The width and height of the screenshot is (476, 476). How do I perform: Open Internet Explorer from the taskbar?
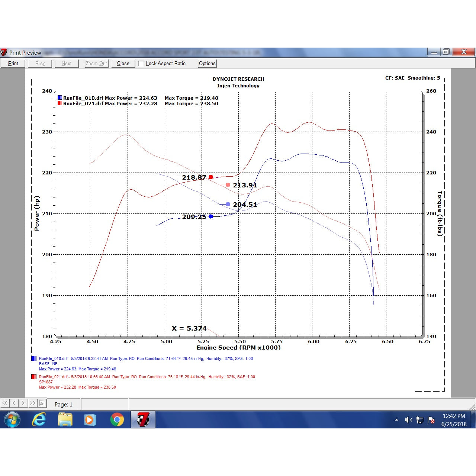click(39, 420)
